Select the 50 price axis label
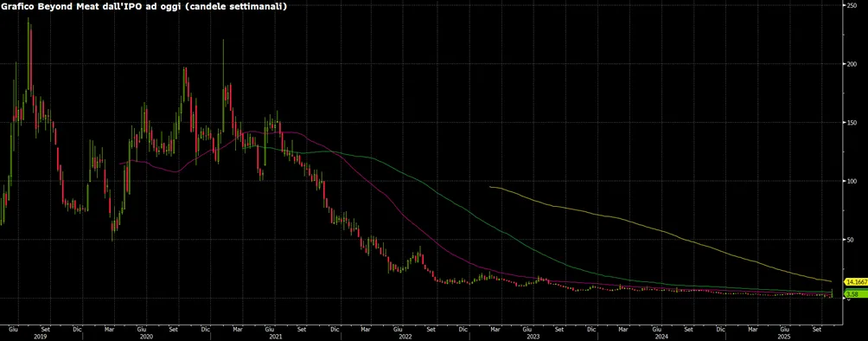868x341 pixels. click(x=851, y=240)
